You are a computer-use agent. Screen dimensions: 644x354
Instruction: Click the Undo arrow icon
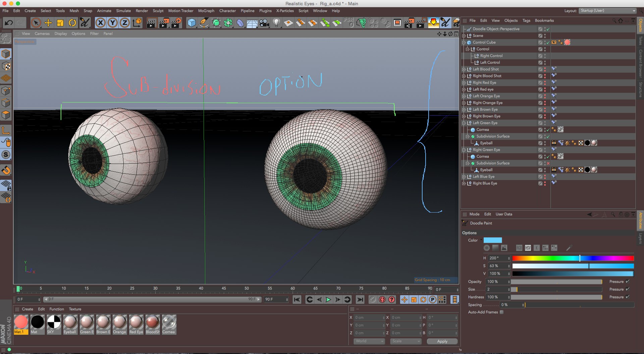click(9, 23)
